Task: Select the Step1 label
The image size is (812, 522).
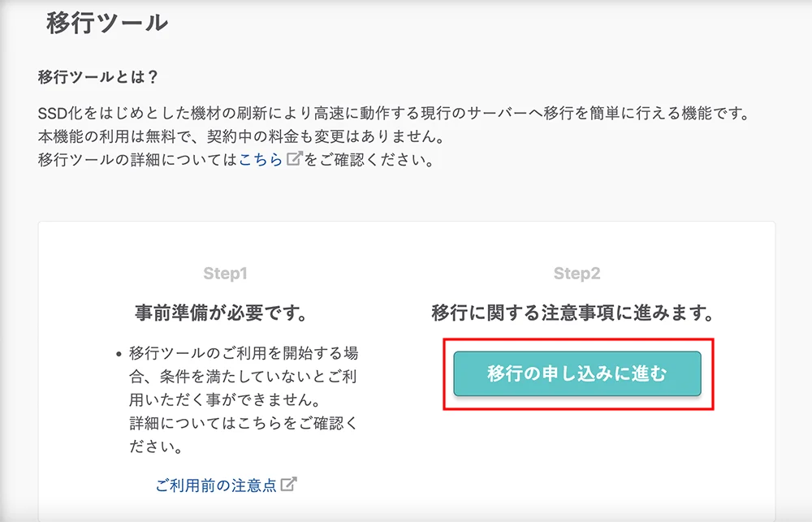Action: click(225, 274)
